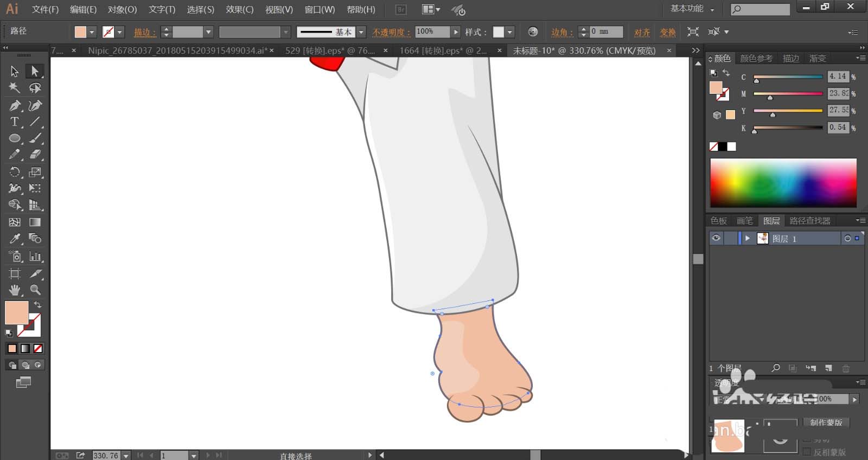Click 边角 link in control bar
868x460 pixels.
click(562, 32)
